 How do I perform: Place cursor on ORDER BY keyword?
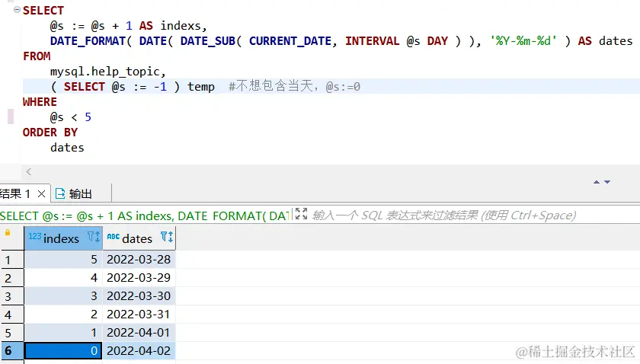point(50,133)
